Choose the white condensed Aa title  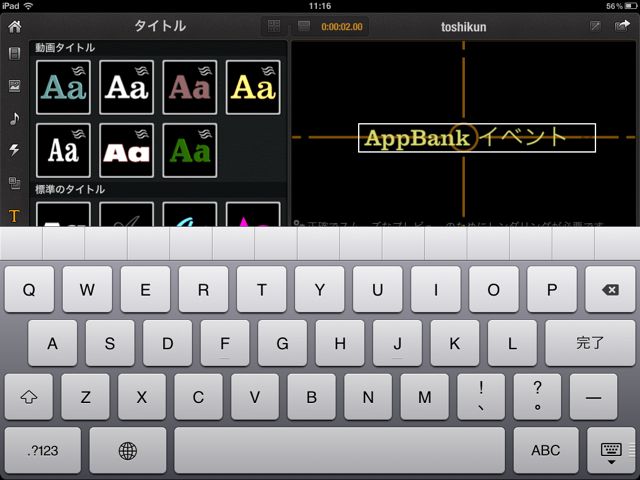tap(63, 151)
